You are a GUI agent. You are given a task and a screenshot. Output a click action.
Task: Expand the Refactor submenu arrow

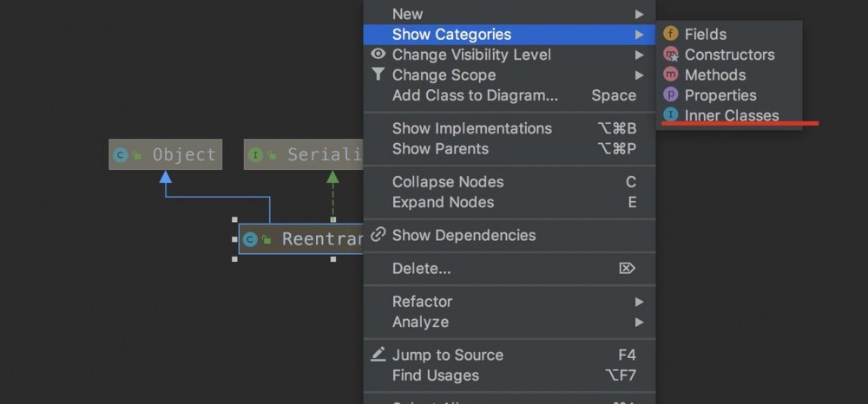tap(639, 302)
